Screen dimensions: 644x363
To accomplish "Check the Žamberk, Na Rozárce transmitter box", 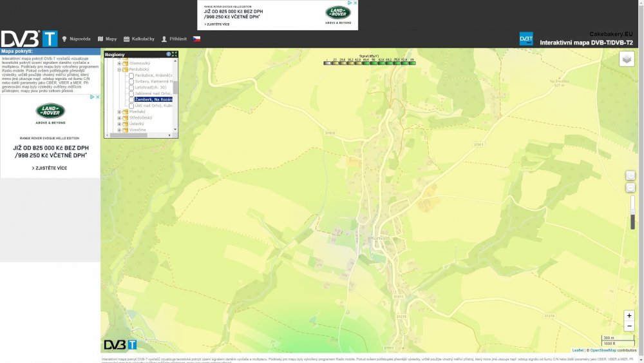I will pos(131,100).
